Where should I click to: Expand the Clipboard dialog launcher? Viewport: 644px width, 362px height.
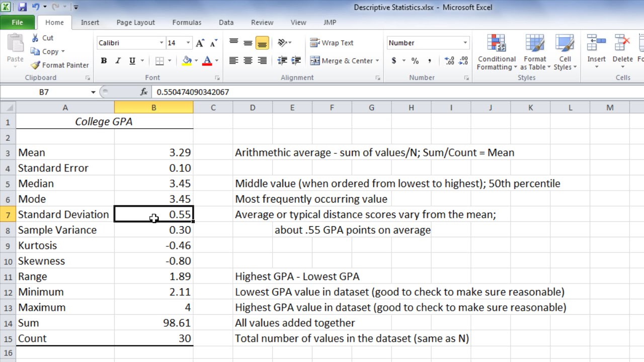[x=88, y=78]
